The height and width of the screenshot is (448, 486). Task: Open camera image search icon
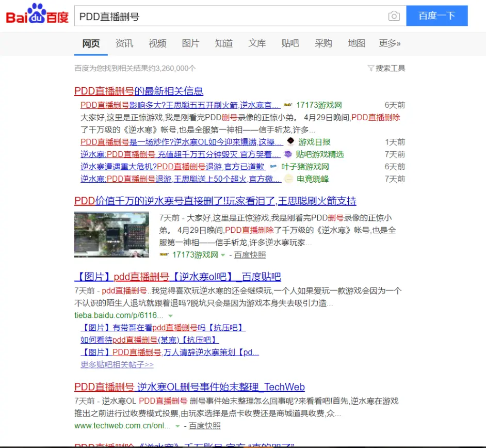click(x=394, y=16)
